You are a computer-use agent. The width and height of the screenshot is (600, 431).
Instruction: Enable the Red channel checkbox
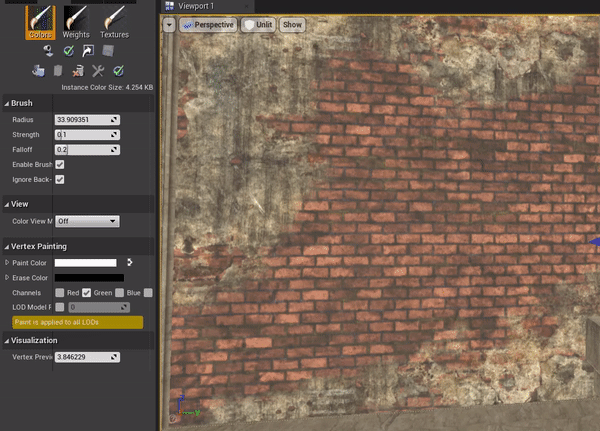coord(60,293)
